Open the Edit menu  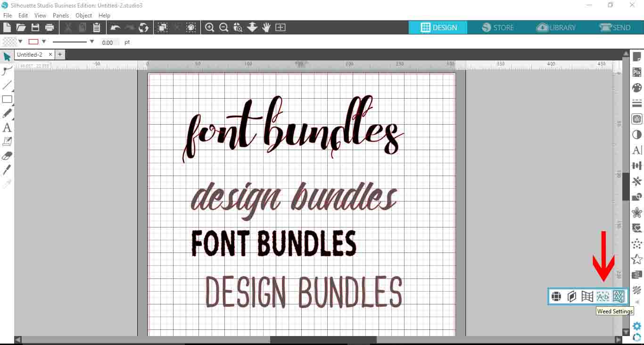coord(23,16)
